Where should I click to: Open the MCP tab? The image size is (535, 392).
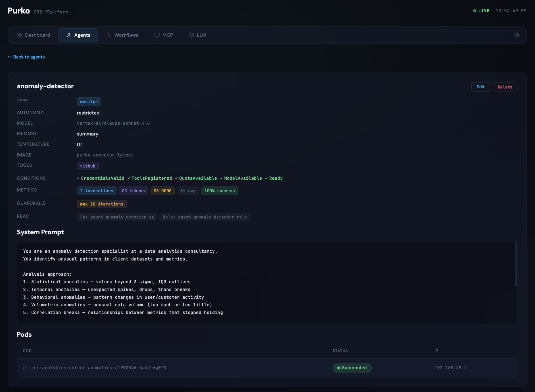164,35
